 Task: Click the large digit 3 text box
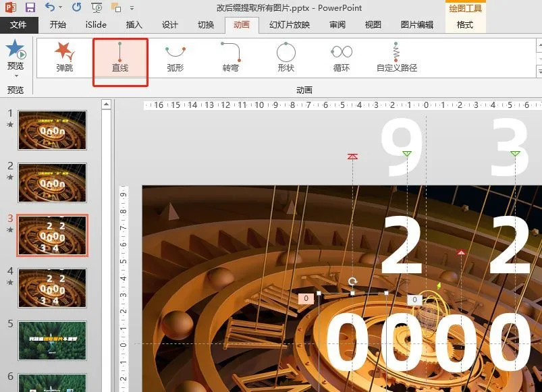(x=510, y=146)
